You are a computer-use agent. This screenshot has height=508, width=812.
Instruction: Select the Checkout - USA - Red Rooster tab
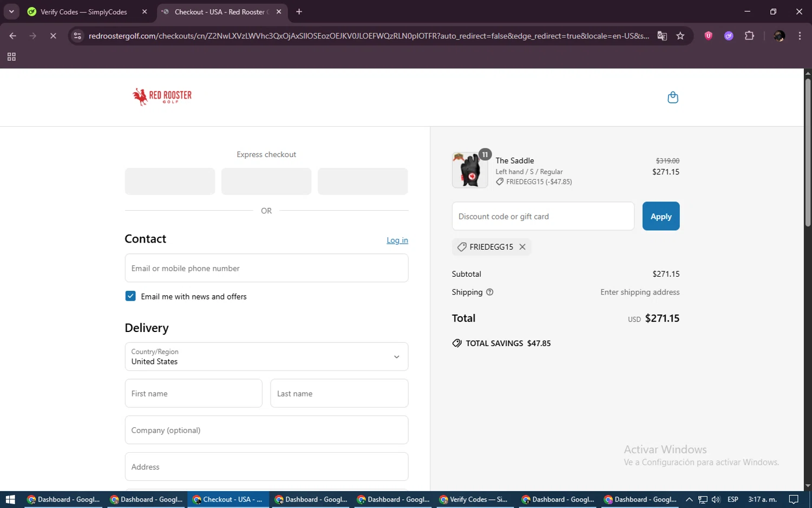point(222,11)
